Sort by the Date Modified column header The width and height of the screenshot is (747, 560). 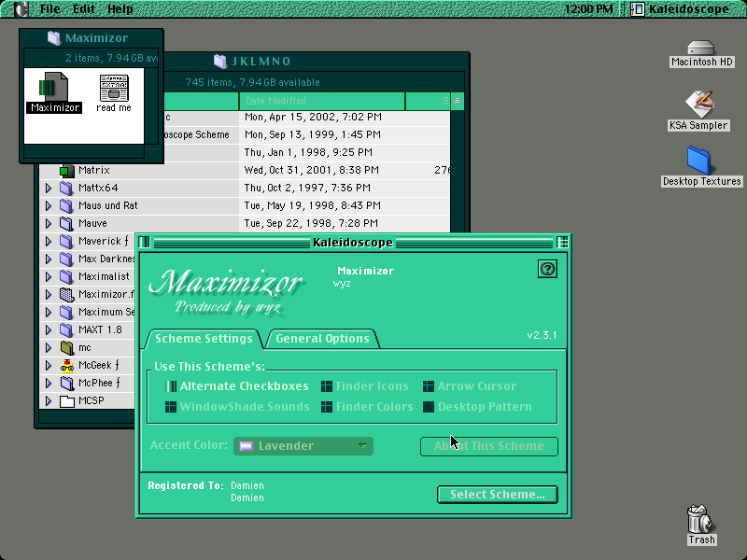[x=322, y=101]
